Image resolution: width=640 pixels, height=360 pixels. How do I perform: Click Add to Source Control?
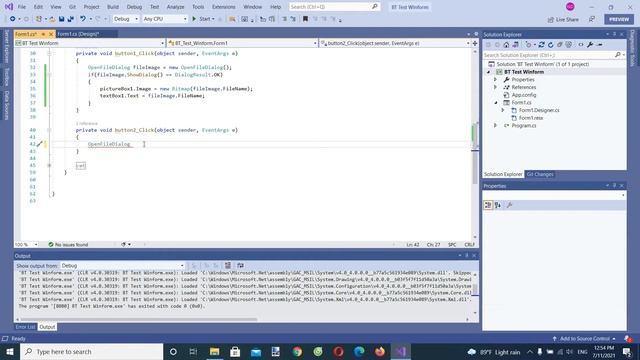584,339
